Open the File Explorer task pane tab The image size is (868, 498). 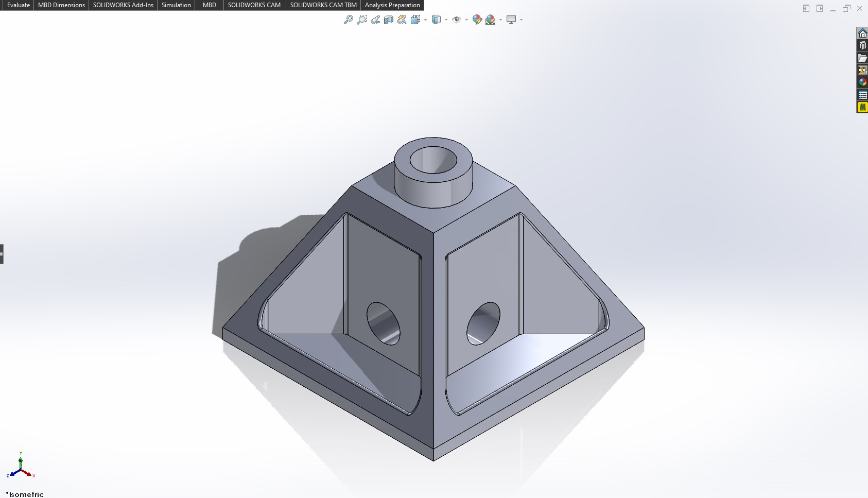(862, 58)
